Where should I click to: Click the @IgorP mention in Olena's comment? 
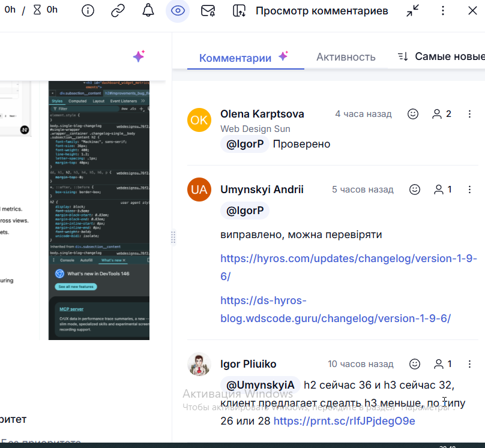[245, 144]
